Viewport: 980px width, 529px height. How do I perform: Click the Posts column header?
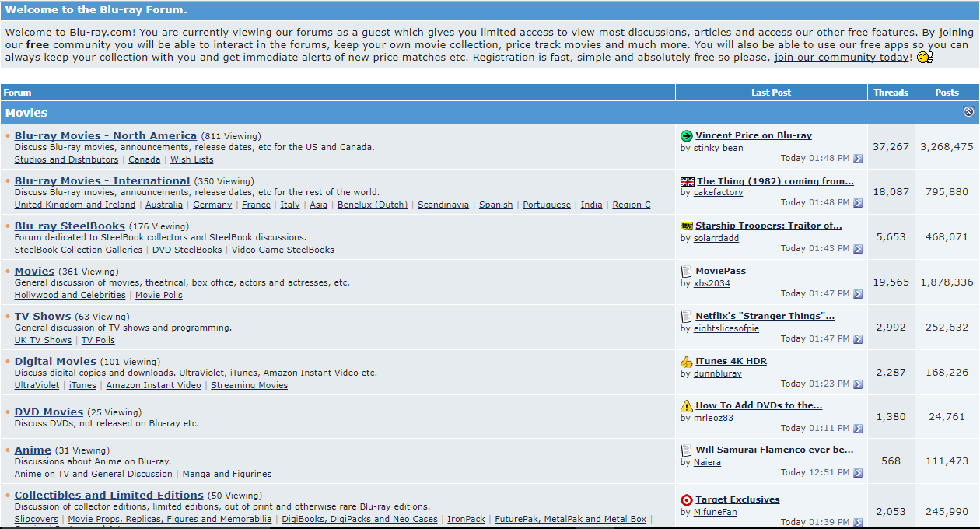947,93
